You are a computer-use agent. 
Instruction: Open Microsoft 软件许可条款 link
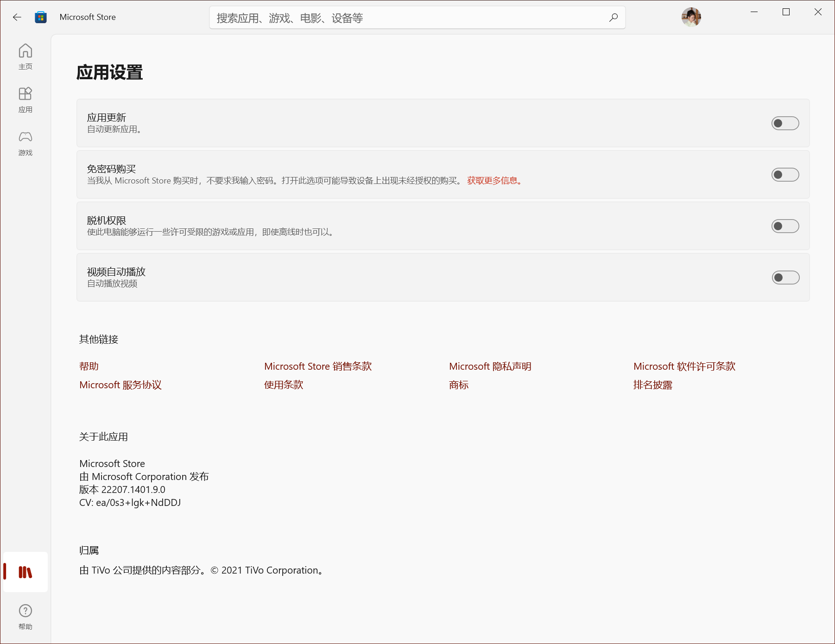(684, 366)
